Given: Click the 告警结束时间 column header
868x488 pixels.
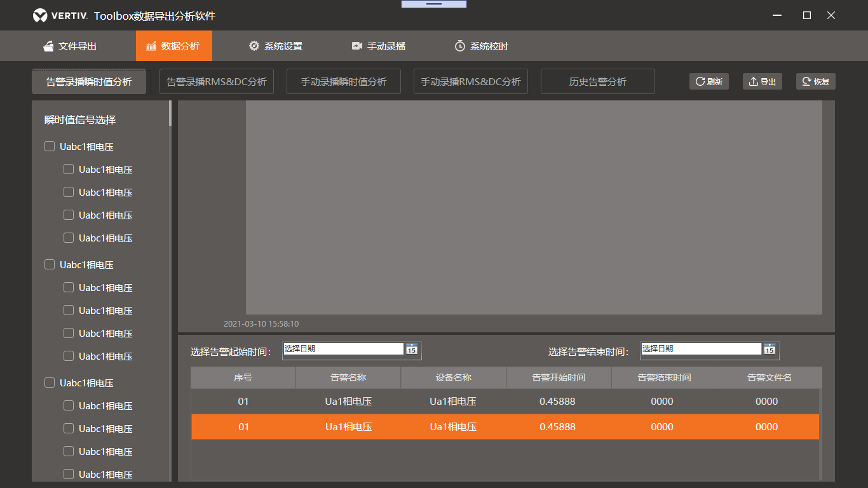Looking at the screenshot, I should pos(665,377).
